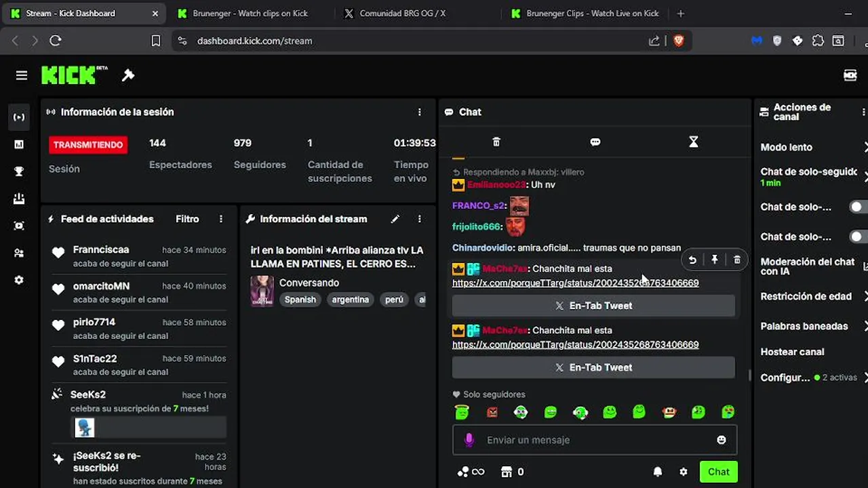Reply to the hovered MaChe7ee message
Viewport: 868px width, 488px height.
pos(692,260)
